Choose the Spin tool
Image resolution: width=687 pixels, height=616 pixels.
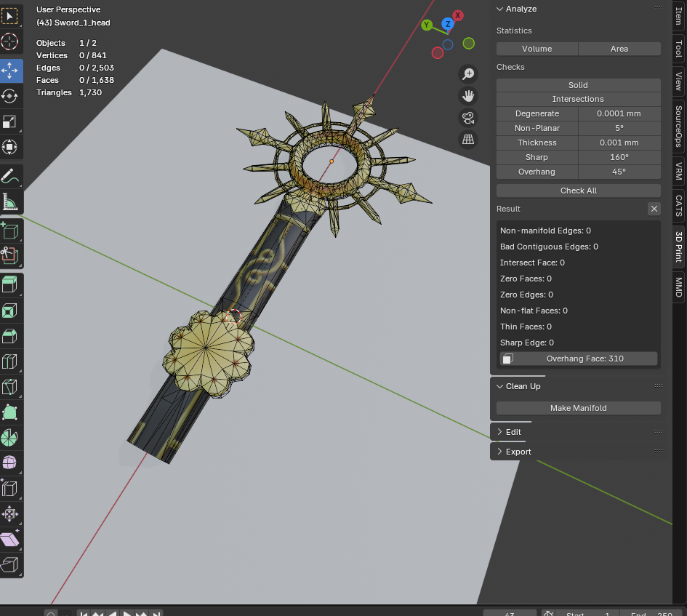[x=10, y=437]
